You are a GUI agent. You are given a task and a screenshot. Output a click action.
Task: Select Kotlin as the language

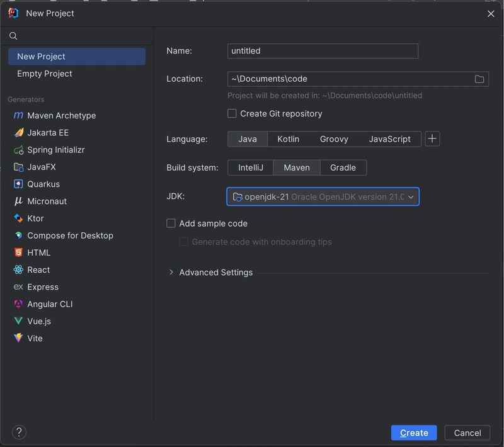[x=288, y=139]
